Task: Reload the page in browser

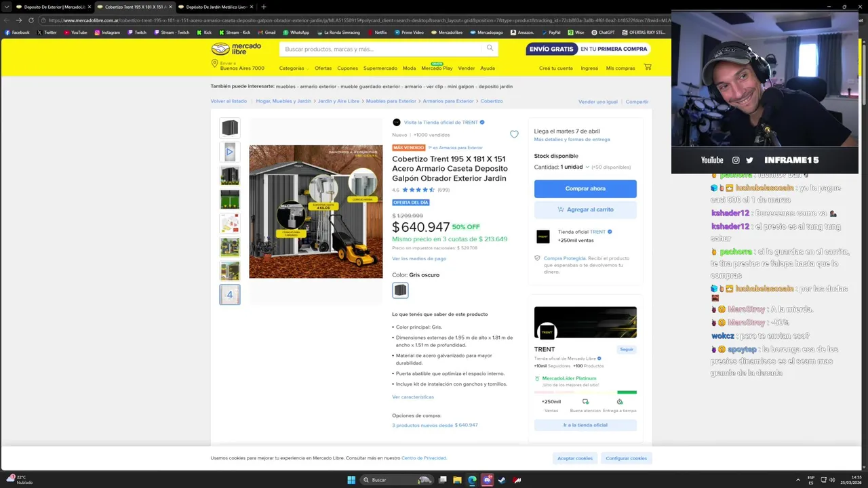Action: coord(31,20)
